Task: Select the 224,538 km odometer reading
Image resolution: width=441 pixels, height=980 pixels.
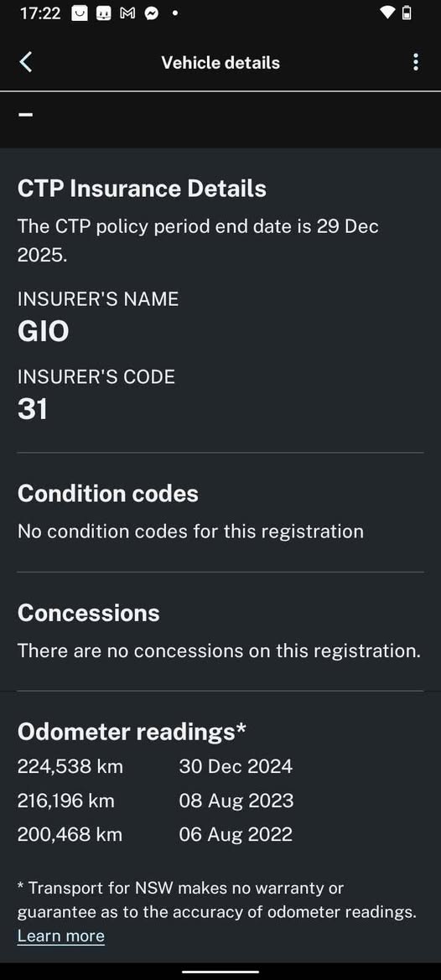Action: pyautogui.click(x=70, y=766)
